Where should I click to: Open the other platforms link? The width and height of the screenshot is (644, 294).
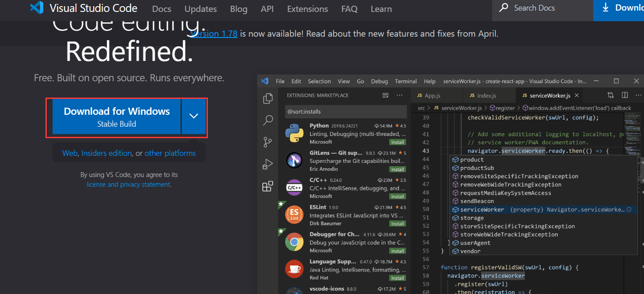170,153
